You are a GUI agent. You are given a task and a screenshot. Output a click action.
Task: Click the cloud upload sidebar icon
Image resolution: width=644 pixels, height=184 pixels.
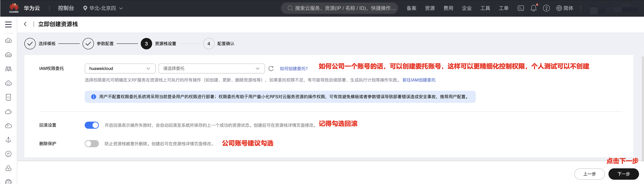pyautogui.click(x=8, y=83)
